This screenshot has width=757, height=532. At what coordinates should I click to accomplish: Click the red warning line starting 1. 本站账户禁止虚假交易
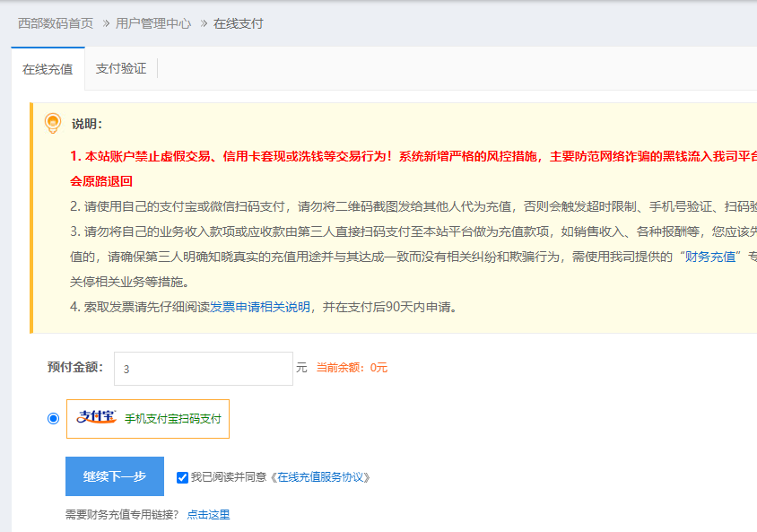click(413, 156)
